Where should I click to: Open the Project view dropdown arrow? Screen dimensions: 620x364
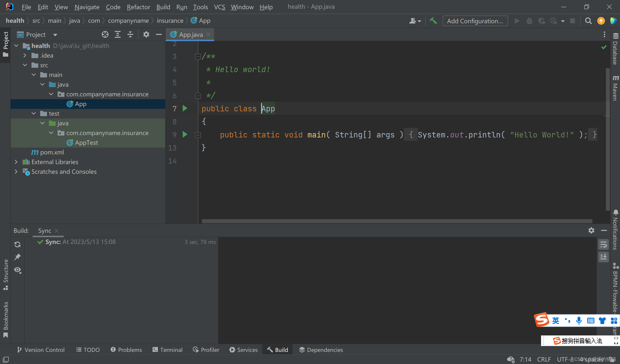55,35
